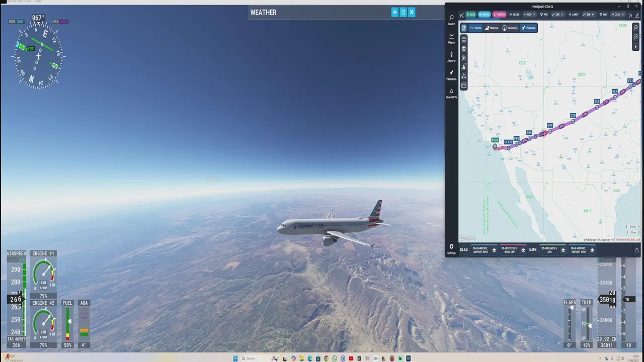Expand the bottom chart panel upward
644x362 pixels.
pos(637,250)
